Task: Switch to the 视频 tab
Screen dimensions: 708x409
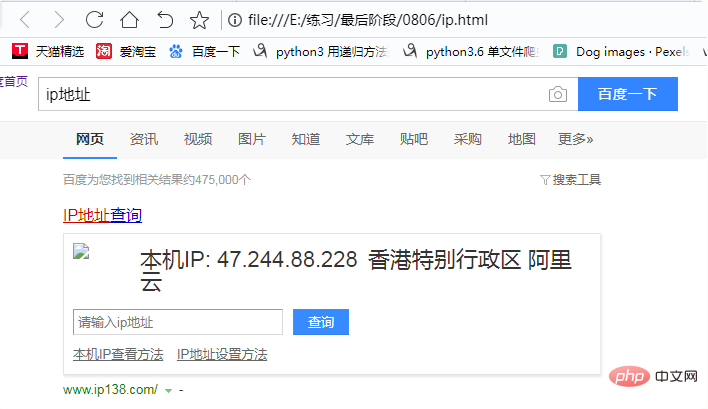Action: pyautogui.click(x=198, y=139)
